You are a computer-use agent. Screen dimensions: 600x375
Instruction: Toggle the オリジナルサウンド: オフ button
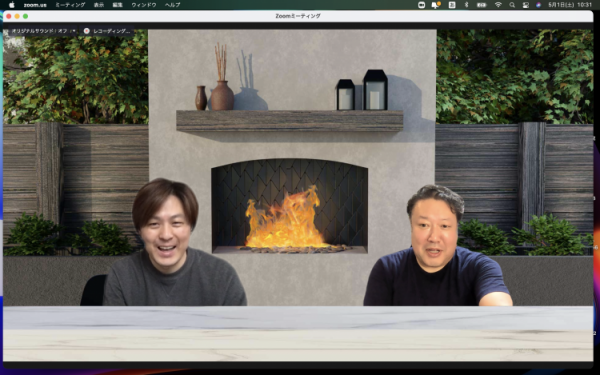[x=38, y=31]
